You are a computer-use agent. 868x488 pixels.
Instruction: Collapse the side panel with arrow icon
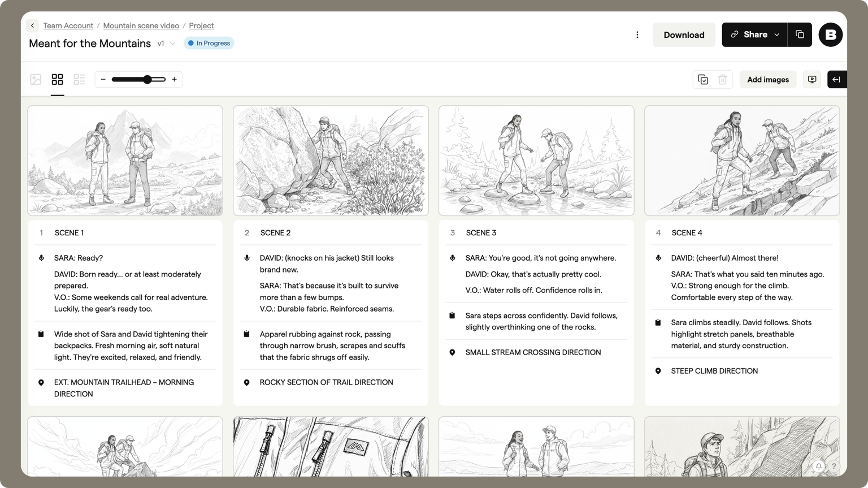click(836, 80)
